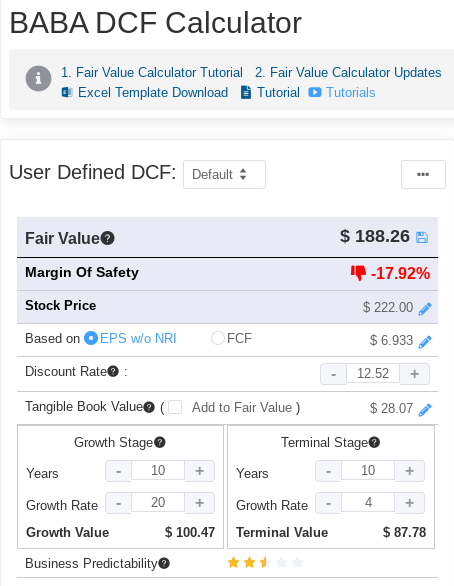Click Discount Rate help question mark icon
This screenshot has height=586, width=454.
pos(113,371)
